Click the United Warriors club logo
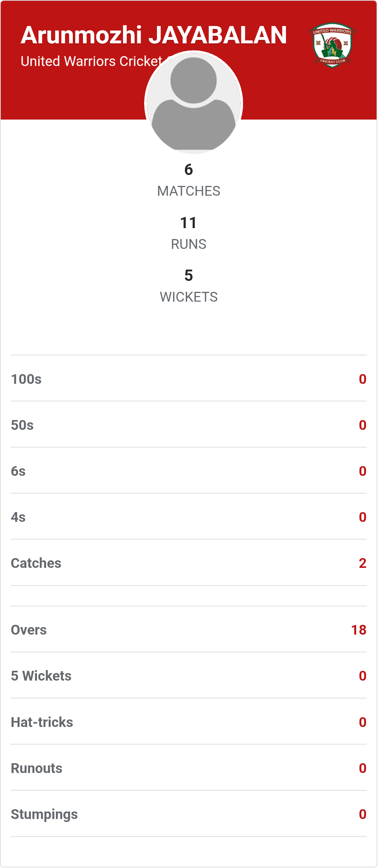The height and width of the screenshot is (868, 378). tap(332, 45)
